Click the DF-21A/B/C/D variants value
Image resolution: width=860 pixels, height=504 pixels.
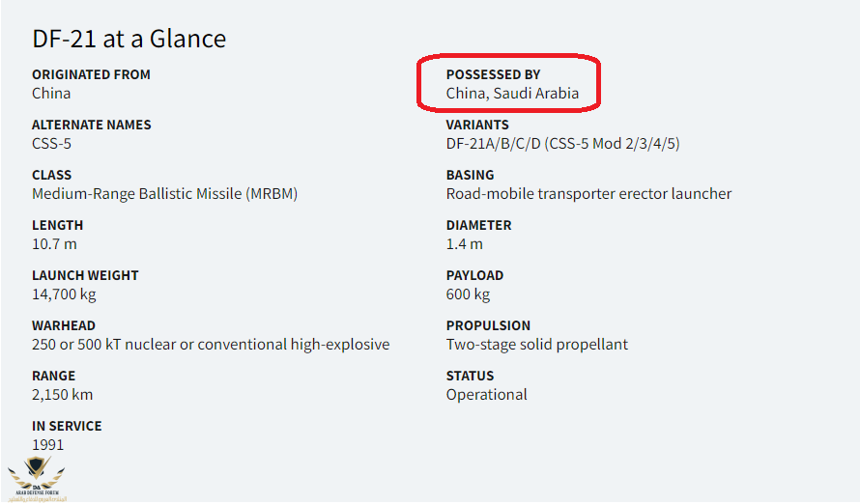click(563, 144)
